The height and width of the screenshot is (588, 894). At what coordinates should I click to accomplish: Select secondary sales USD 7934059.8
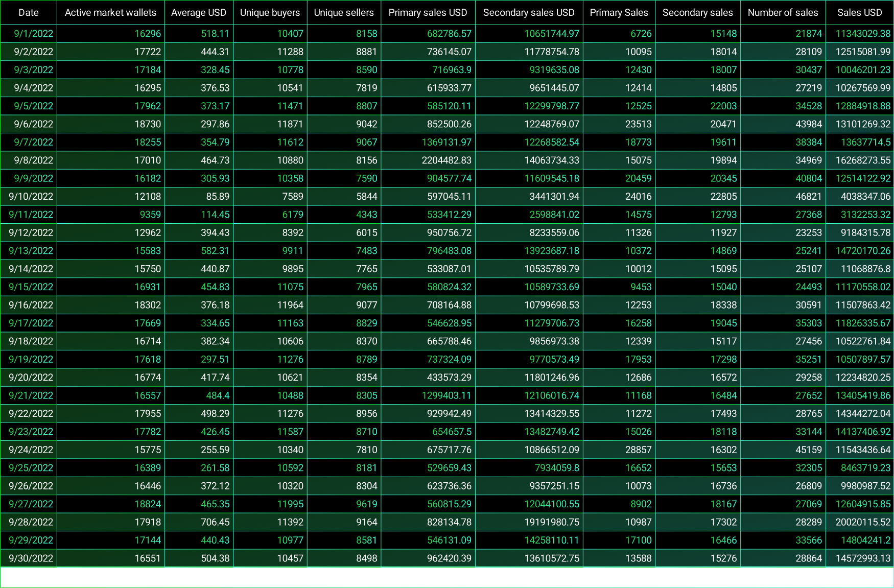click(x=529, y=468)
